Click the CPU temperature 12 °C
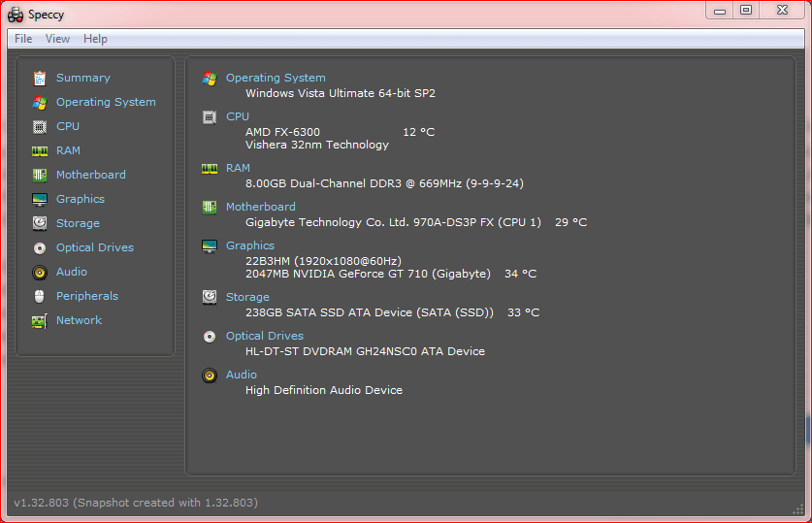Screen dimensions: 812x523 418,132
